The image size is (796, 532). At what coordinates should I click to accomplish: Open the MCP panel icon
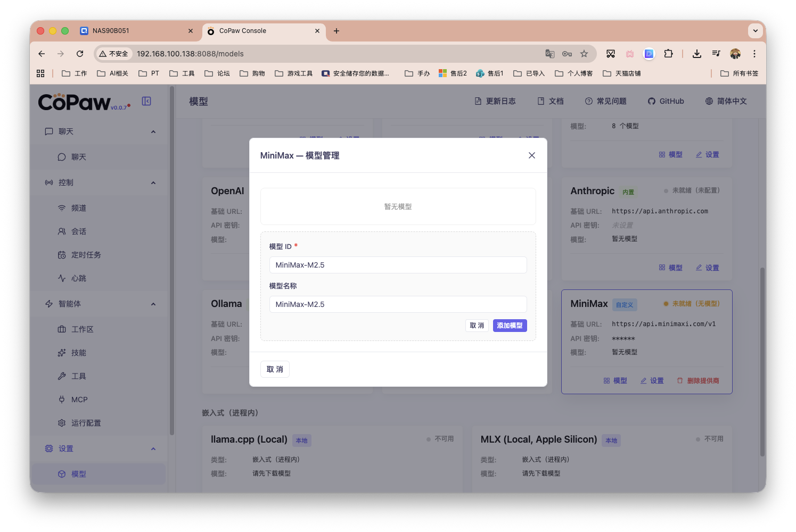tap(62, 399)
